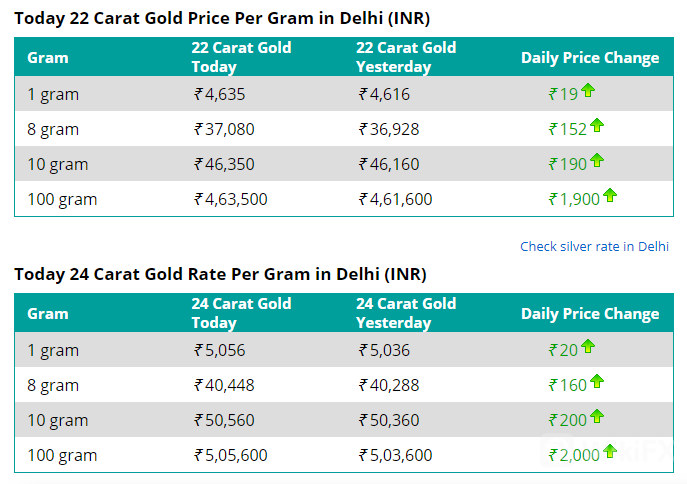Click green up arrow beside ₹160 change
This screenshot has width=687, height=484.
tap(597, 382)
